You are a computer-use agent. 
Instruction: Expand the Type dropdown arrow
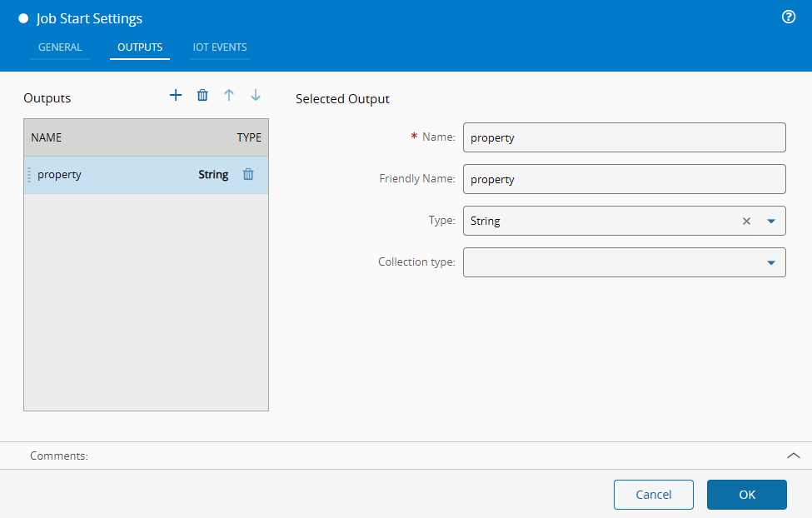pos(770,222)
